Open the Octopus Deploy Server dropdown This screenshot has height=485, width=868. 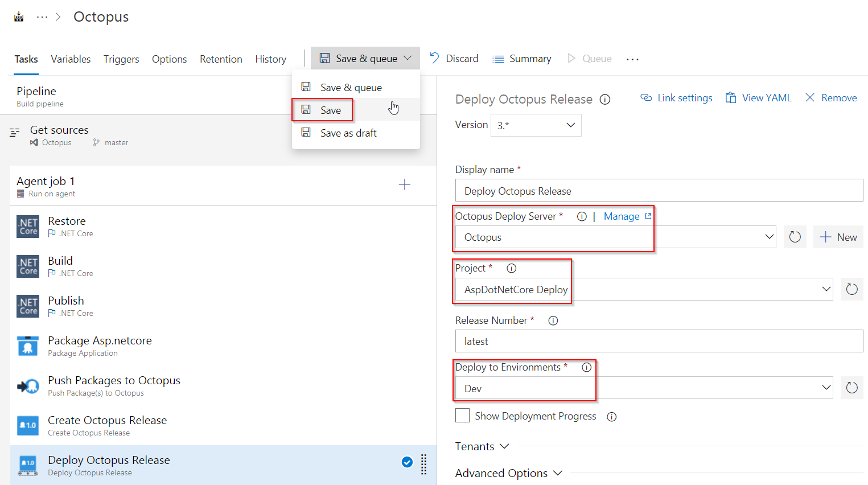tap(616, 237)
